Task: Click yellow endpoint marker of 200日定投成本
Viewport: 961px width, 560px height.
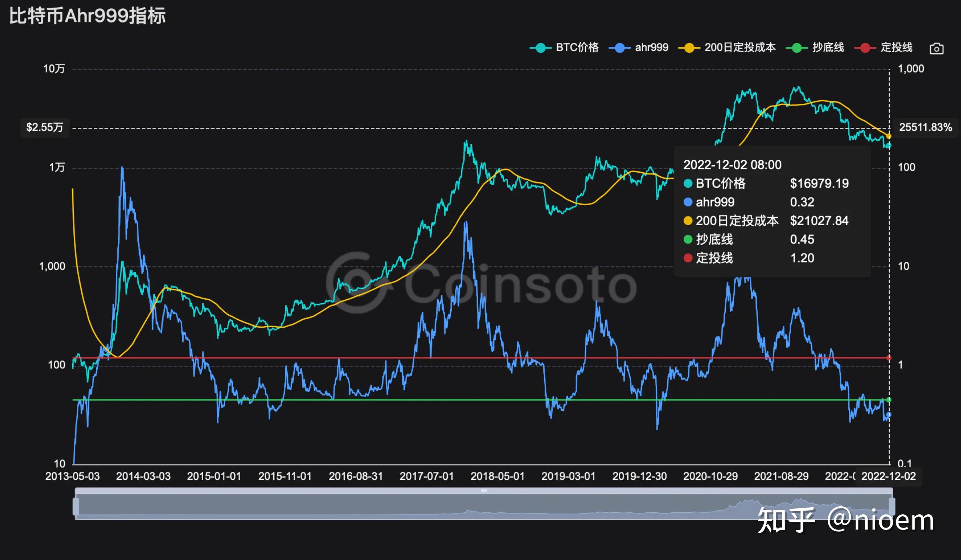Action: tap(888, 137)
